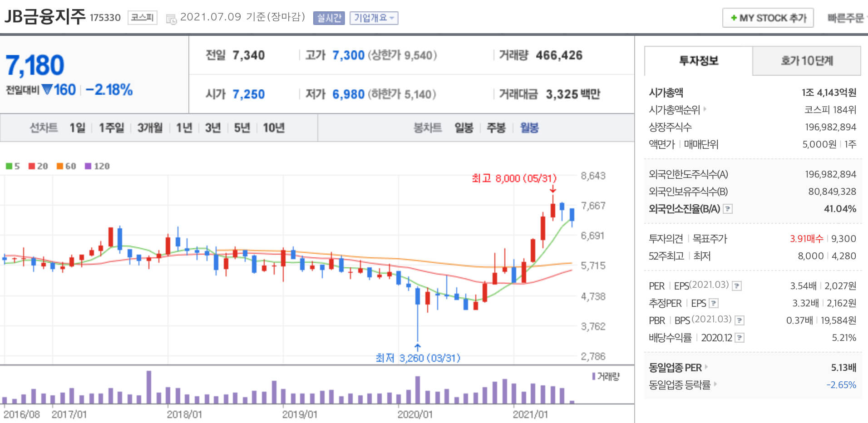This screenshot has width=868, height=423.
Task: Select the 일봉 daily candle chart
Action: pyautogui.click(x=464, y=128)
